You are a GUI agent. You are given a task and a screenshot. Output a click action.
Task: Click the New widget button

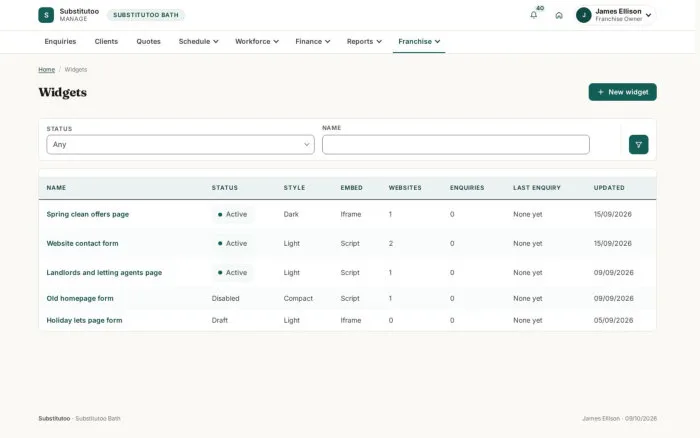click(622, 92)
